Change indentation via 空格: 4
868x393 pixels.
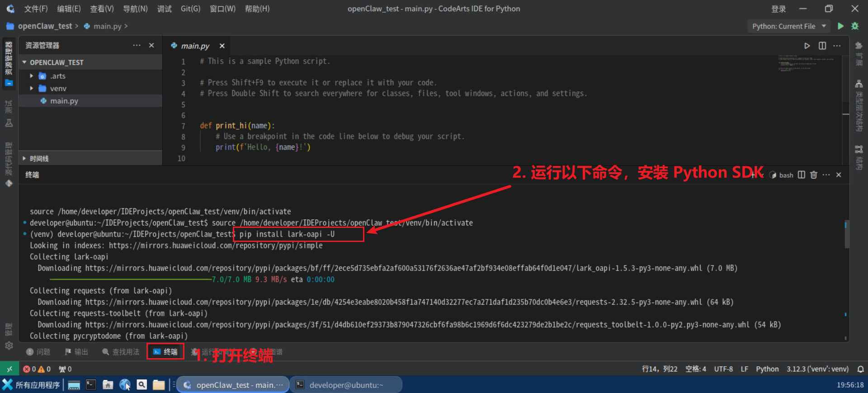(x=696, y=369)
